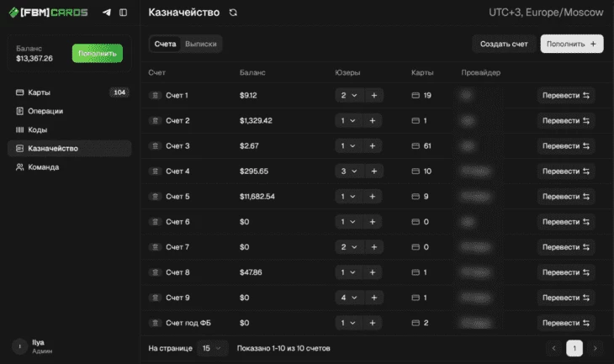
Task: Open the rows-per-page dropdown showing 15
Action: point(212,348)
